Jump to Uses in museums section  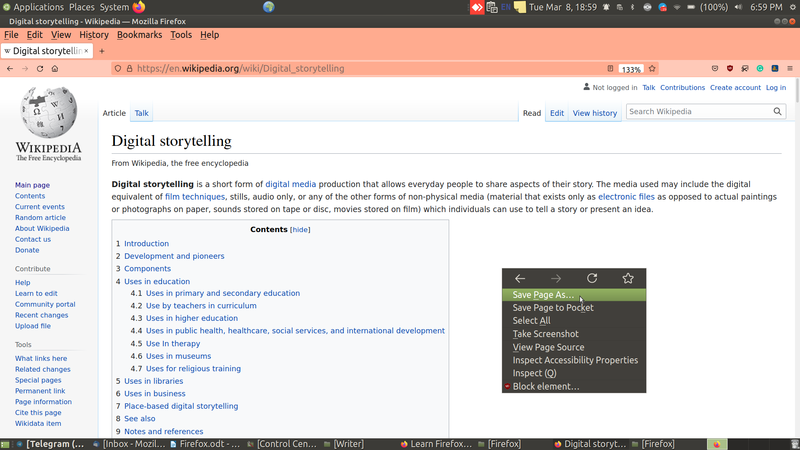[179, 356]
